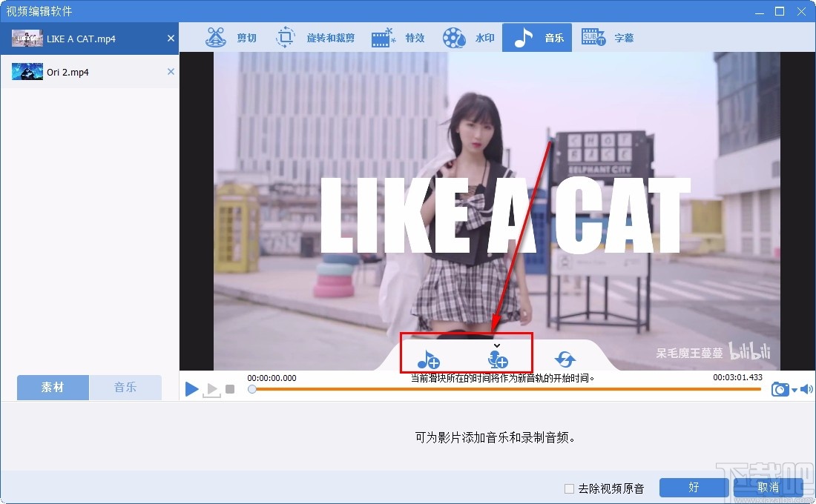The image size is (816, 504).
Task: Click the record audio microphone icon
Action: tap(497, 359)
